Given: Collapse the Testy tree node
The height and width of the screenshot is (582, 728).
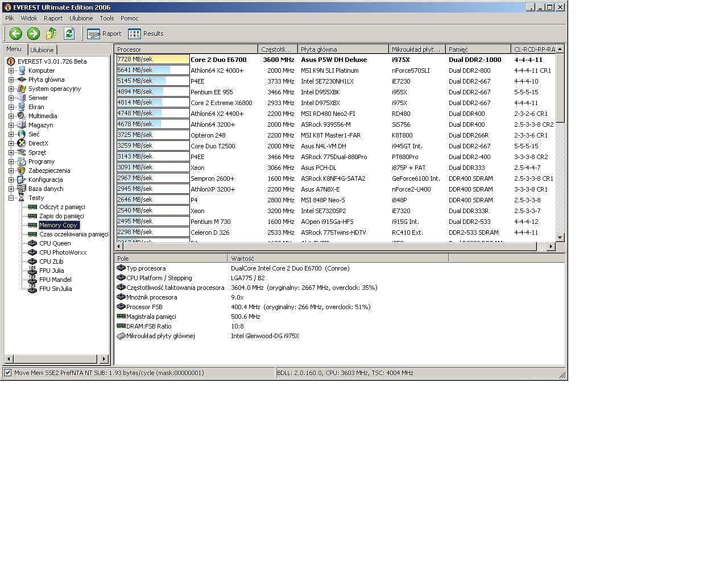Looking at the screenshot, I should (11, 198).
